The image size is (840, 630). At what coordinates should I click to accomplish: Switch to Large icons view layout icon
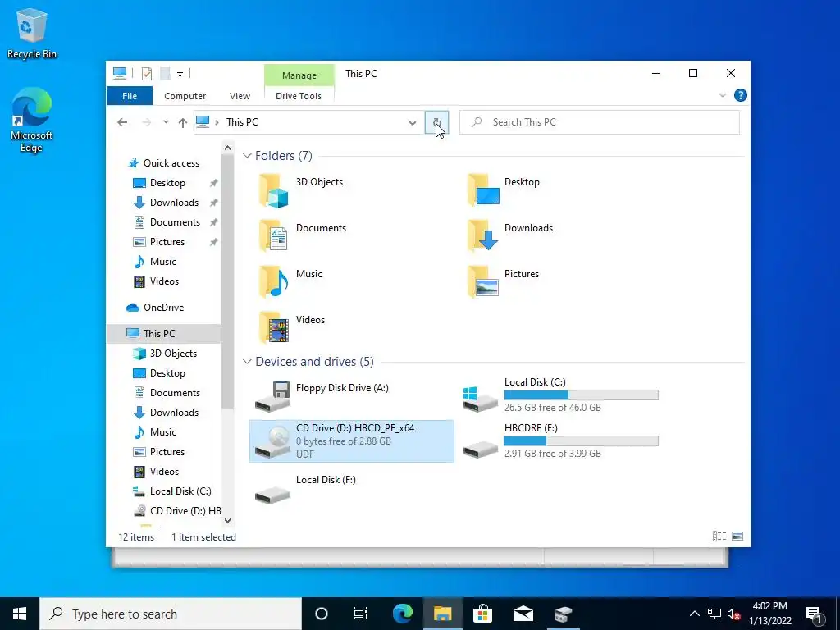point(737,536)
